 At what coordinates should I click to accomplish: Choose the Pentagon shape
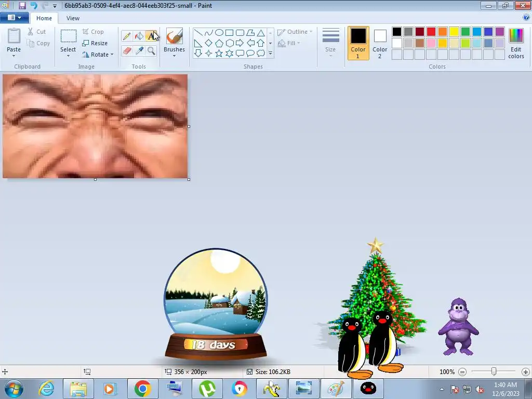219,43
